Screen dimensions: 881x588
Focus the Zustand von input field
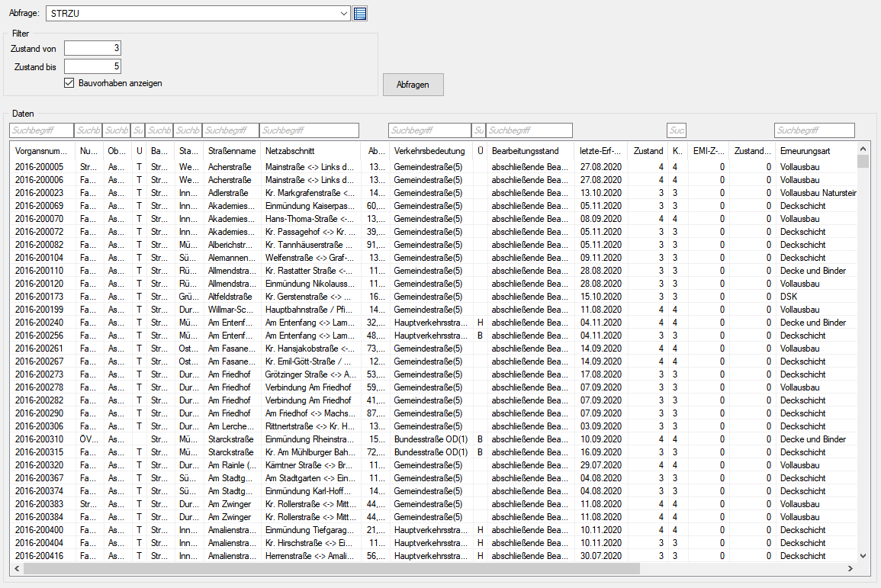pos(92,48)
